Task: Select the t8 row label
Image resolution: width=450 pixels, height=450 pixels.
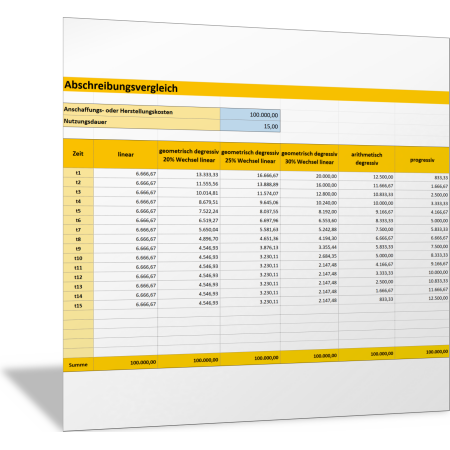Action: pyautogui.click(x=78, y=239)
